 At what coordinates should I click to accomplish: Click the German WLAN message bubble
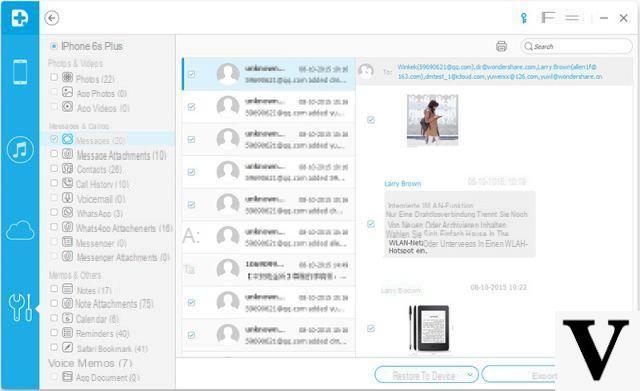coord(460,224)
